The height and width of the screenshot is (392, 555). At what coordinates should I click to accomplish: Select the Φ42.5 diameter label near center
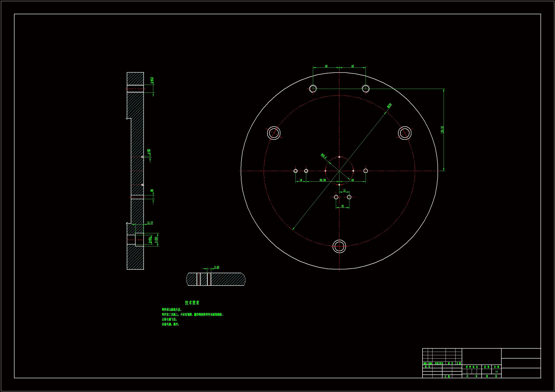click(324, 156)
